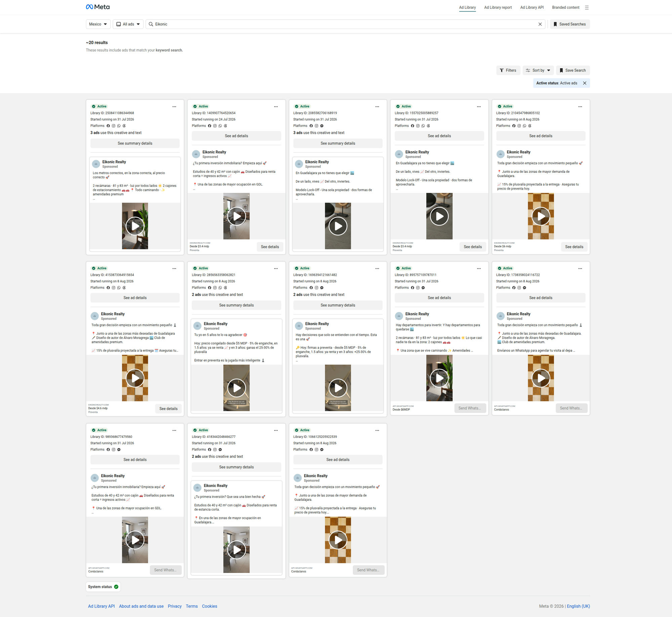Click Send WhatsApp on ad 989368677479560
Viewport: 672px width, 617px height.
pos(166,570)
